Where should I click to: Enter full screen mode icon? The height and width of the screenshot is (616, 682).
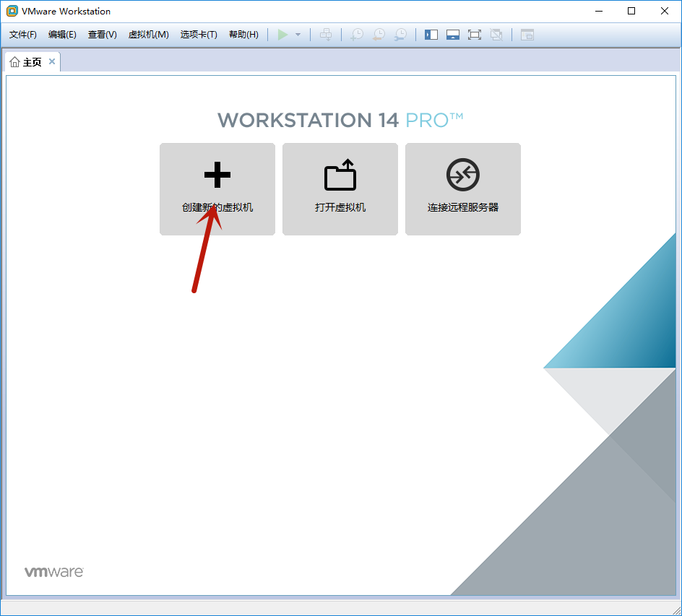point(475,35)
